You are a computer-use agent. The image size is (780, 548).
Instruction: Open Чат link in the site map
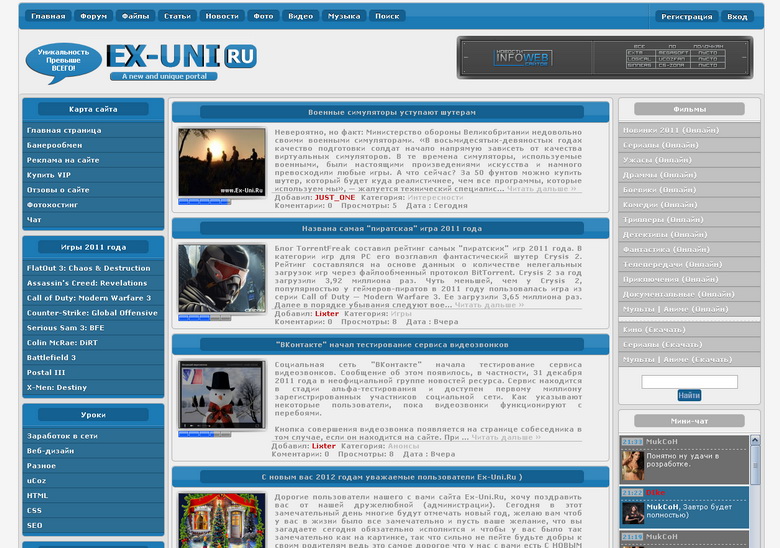tap(93, 220)
